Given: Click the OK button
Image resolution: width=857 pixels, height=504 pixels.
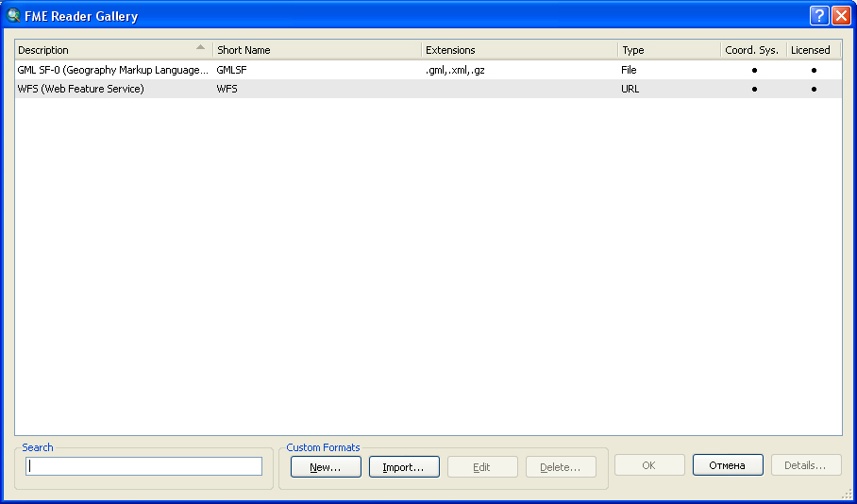Looking at the screenshot, I should pyautogui.click(x=649, y=465).
